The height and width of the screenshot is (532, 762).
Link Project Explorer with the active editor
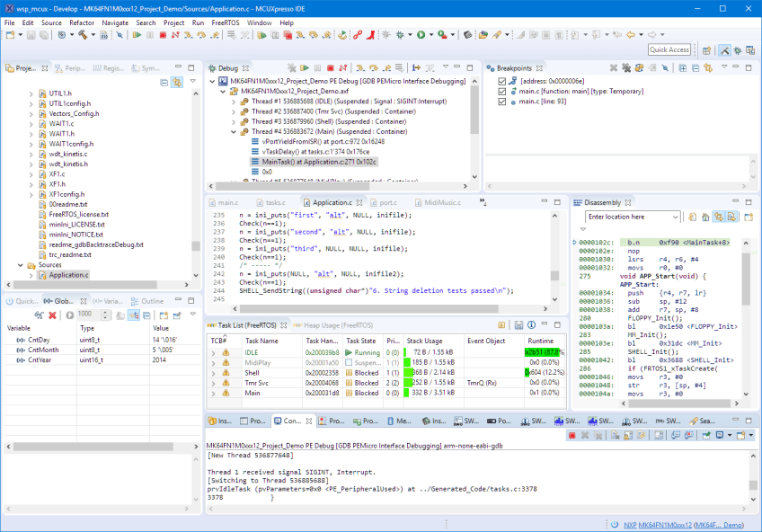(177, 81)
